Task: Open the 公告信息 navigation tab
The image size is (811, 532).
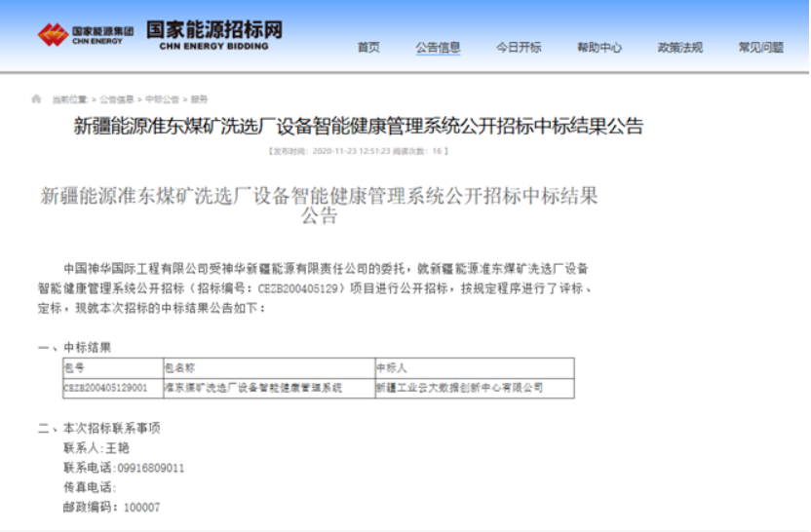Action: pos(438,47)
